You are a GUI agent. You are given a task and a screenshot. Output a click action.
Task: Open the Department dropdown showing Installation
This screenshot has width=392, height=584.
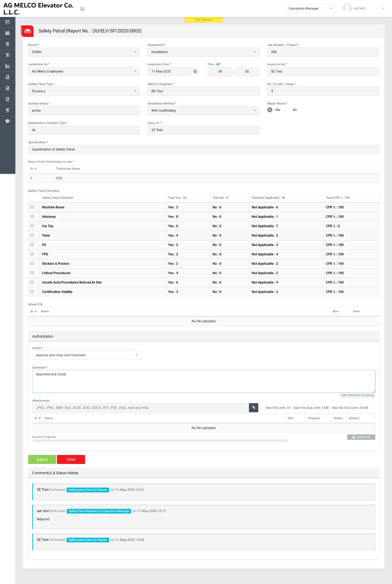tap(203, 52)
